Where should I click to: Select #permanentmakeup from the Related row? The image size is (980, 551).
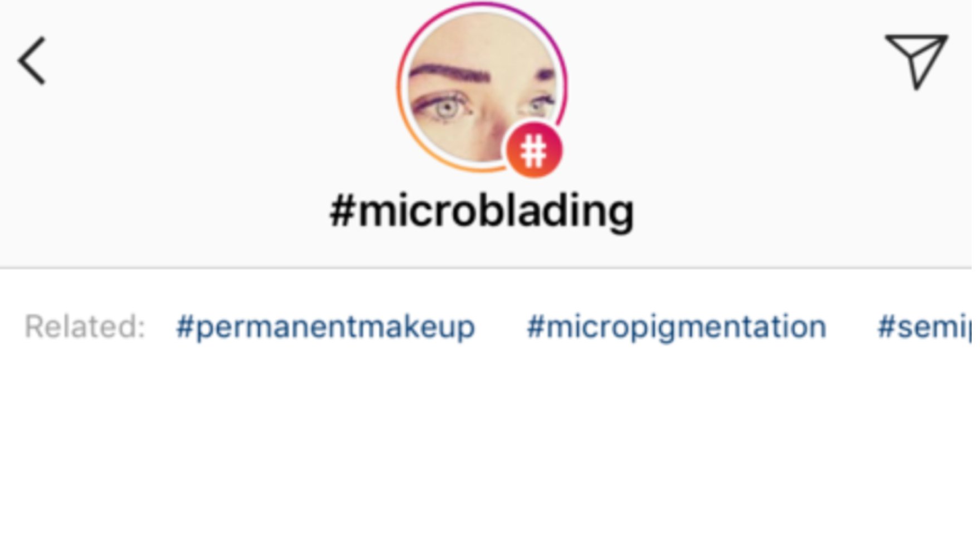tap(325, 327)
